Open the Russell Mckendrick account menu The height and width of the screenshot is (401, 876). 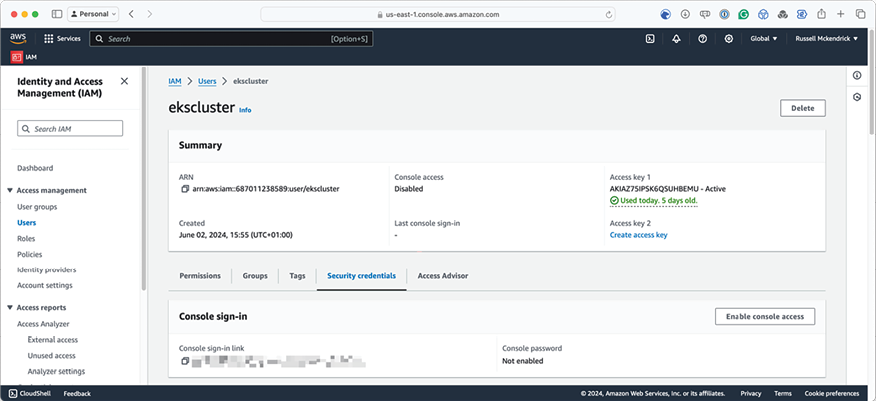tap(827, 39)
